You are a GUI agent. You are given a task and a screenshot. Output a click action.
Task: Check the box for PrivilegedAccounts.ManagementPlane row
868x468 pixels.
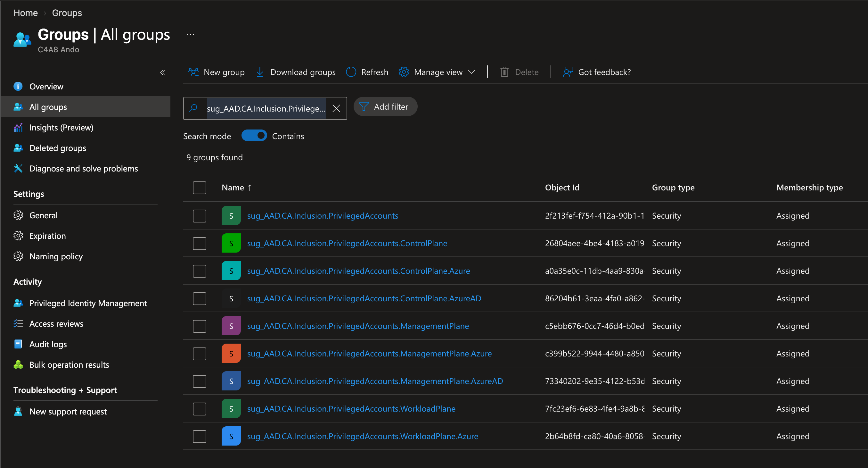(200, 326)
